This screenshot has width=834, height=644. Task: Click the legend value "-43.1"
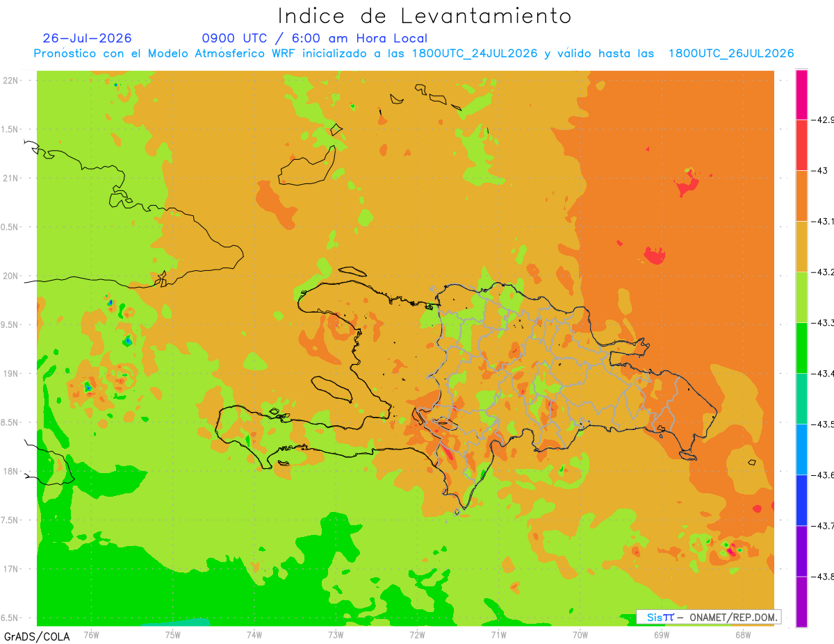[824, 222]
